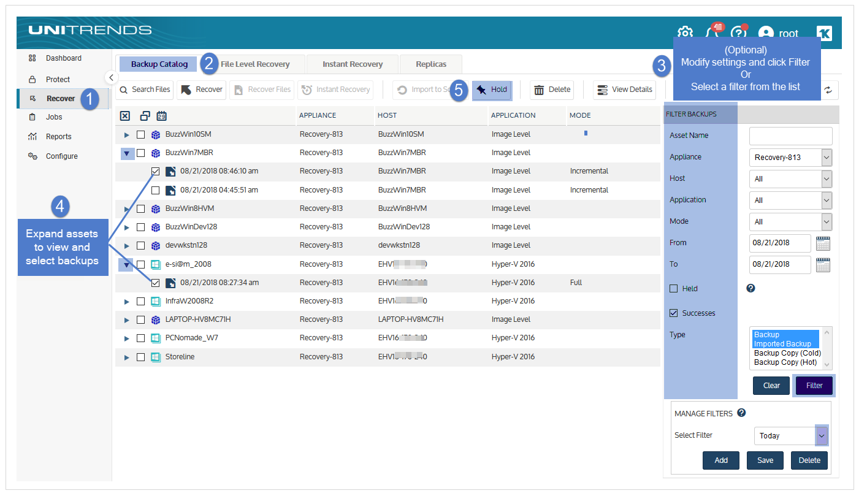This screenshot has width=867, height=504.
Task: Switch to the Backup Catalog tab
Action: click(x=159, y=64)
